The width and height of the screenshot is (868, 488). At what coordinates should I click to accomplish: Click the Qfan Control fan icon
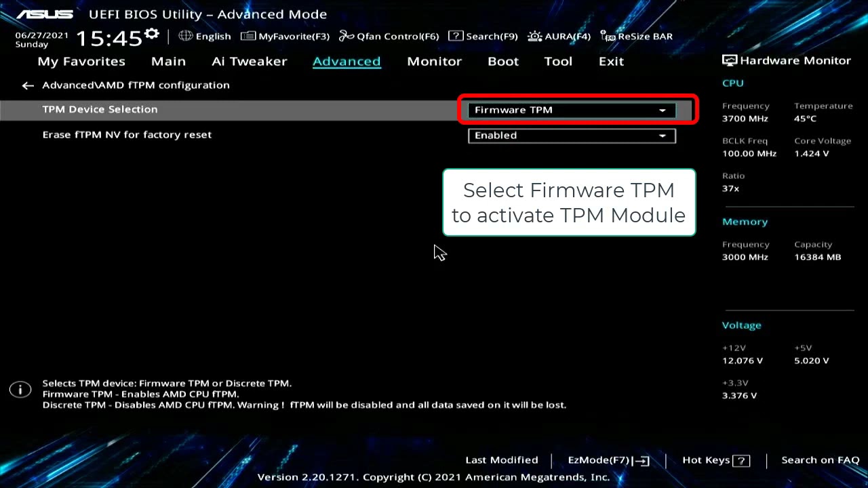(x=347, y=36)
